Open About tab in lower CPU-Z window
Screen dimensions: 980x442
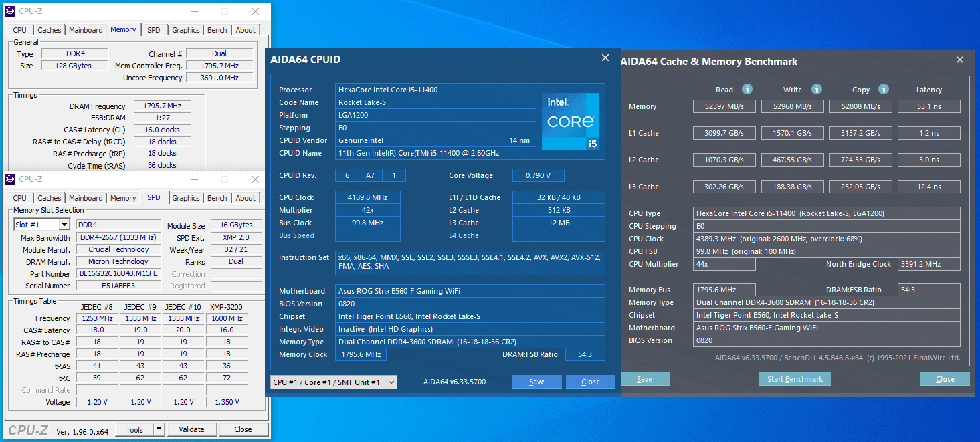click(246, 198)
